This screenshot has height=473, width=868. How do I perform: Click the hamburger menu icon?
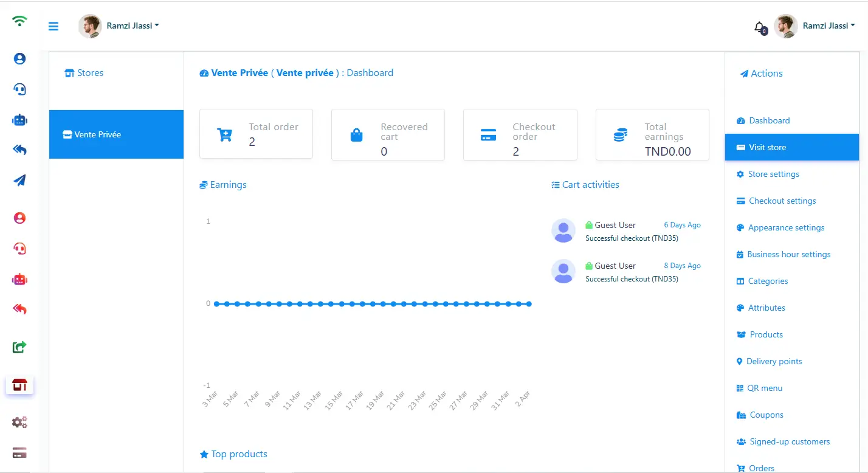53,26
